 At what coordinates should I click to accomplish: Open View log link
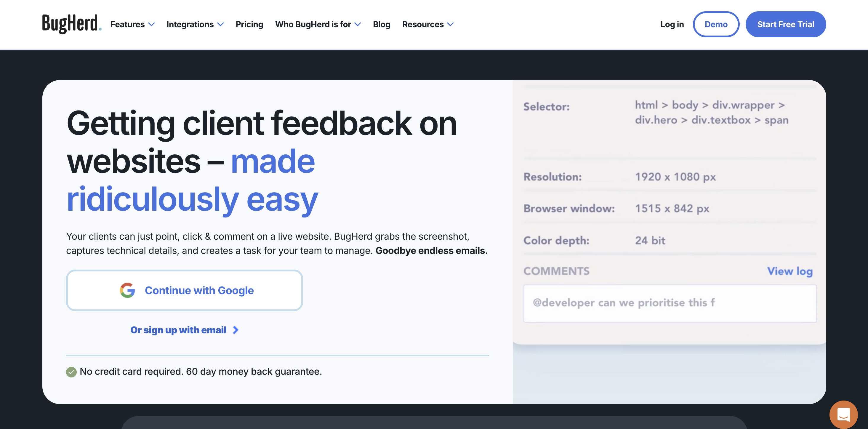pos(790,271)
